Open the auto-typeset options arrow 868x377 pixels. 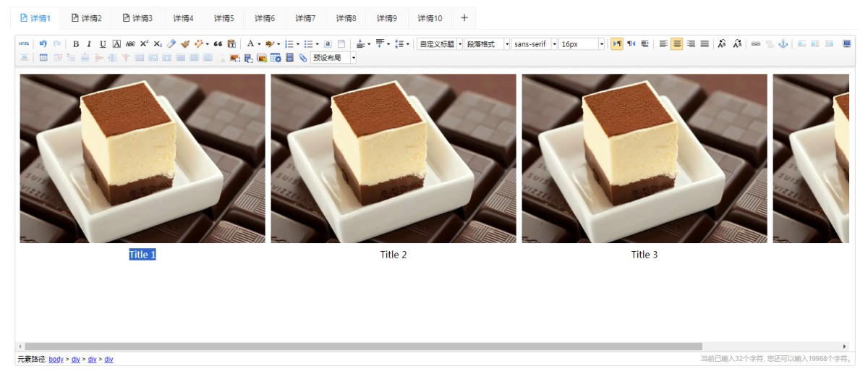click(x=208, y=44)
